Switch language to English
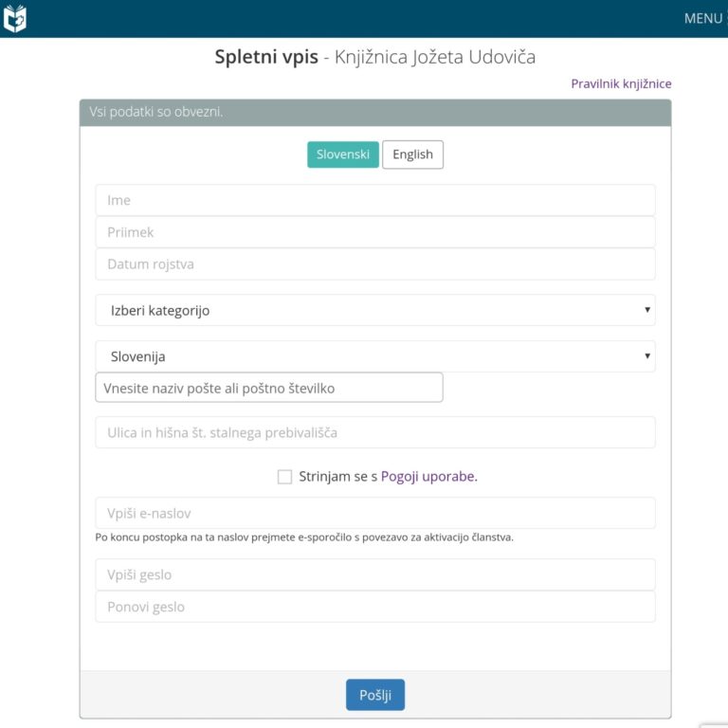The height and width of the screenshot is (728, 728). [x=412, y=155]
